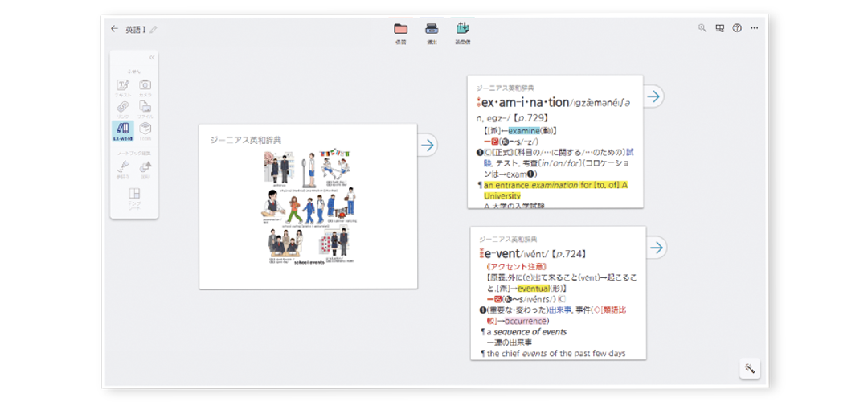Image resolution: width=868 pixels, height=402 pixels.
Task: Edit the notebook title with pencil icon
Action: pos(154,30)
